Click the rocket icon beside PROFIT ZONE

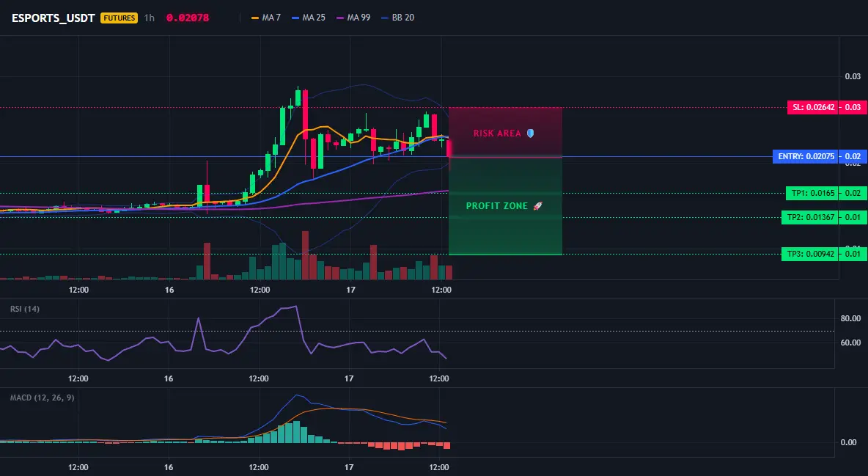[x=537, y=206]
